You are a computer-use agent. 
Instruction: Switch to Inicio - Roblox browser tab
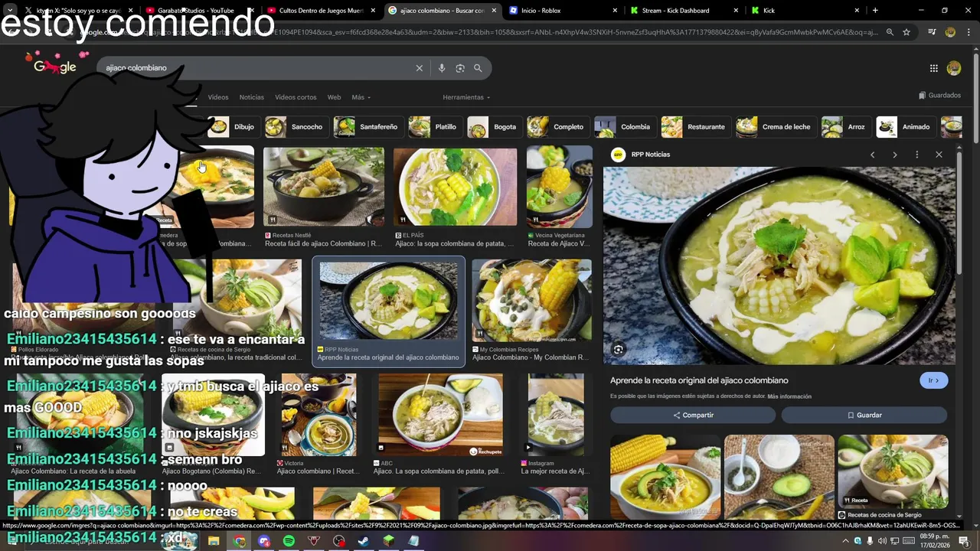tap(563, 10)
